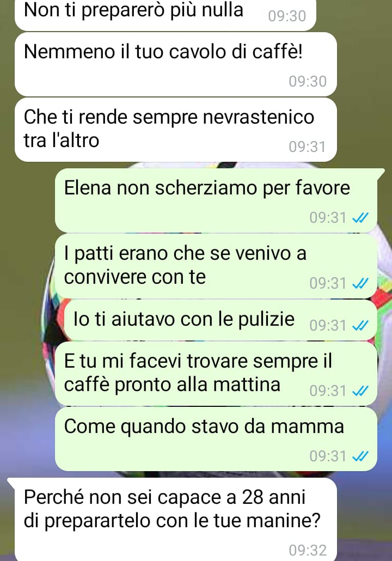Tap the 'I patti erano che se venivo' bubble
392x561 pixels.
pyautogui.click(x=216, y=266)
